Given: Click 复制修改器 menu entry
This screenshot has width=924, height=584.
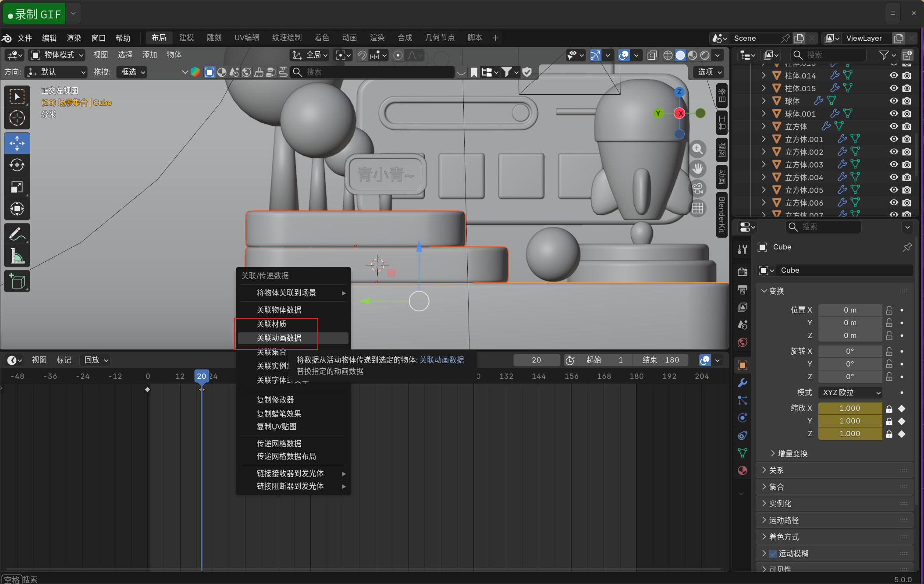Looking at the screenshot, I should (x=275, y=400).
